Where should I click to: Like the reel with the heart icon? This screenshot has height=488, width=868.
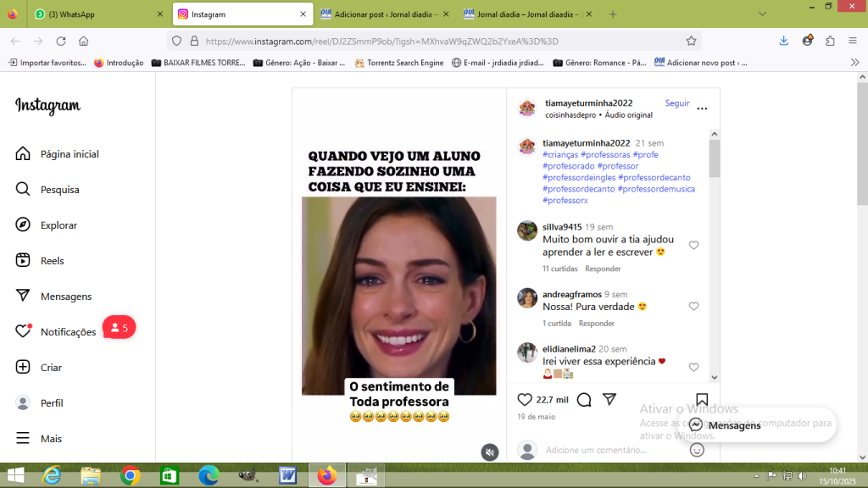[x=525, y=400]
